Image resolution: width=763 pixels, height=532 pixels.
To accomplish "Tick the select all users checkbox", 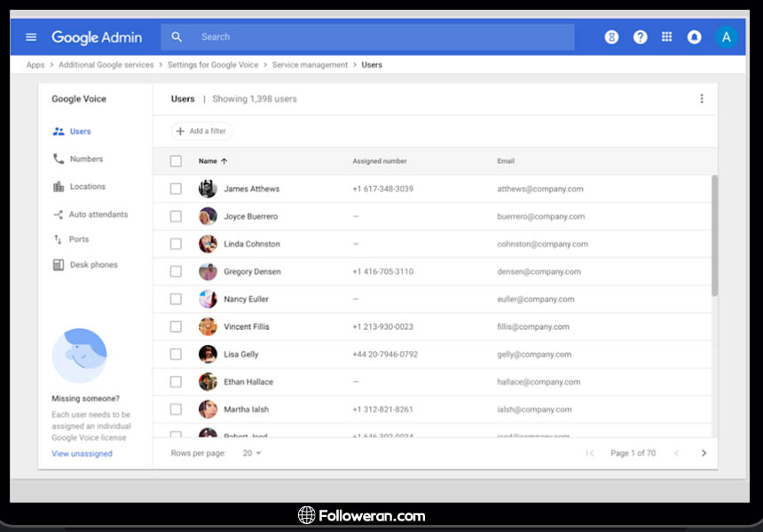I will pyautogui.click(x=176, y=161).
